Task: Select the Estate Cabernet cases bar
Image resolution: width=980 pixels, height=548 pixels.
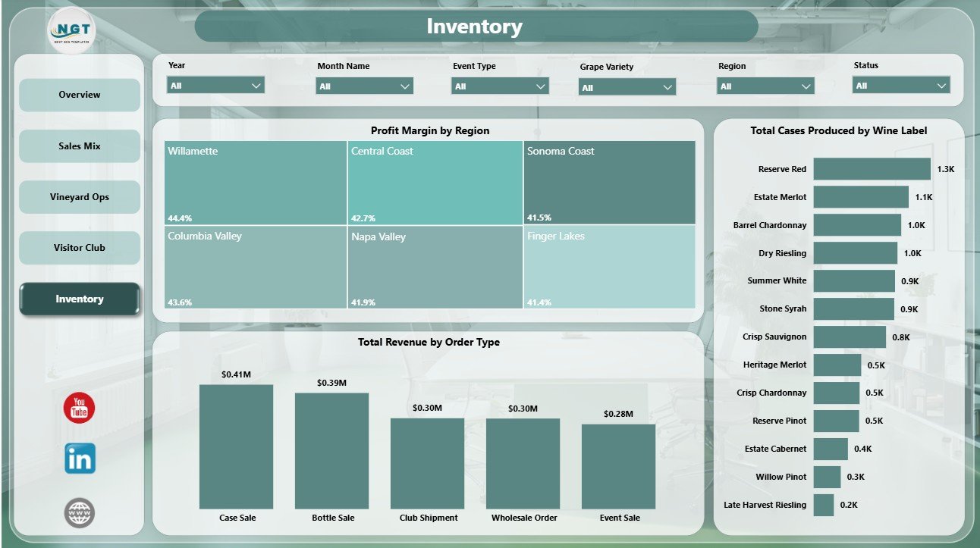Action: click(x=831, y=449)
